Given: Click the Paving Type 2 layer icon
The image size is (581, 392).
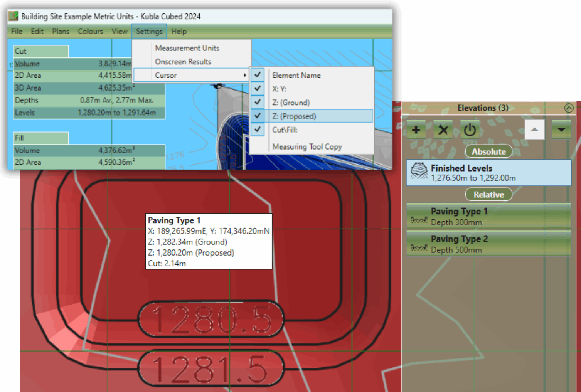Looking at the screenshot, I should pos(418,247).
